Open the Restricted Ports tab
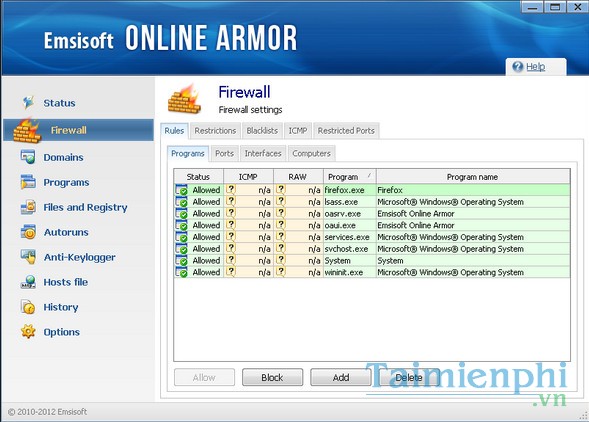Image resolution: width=589 pixels, height=422 pixels. (346, 130)
